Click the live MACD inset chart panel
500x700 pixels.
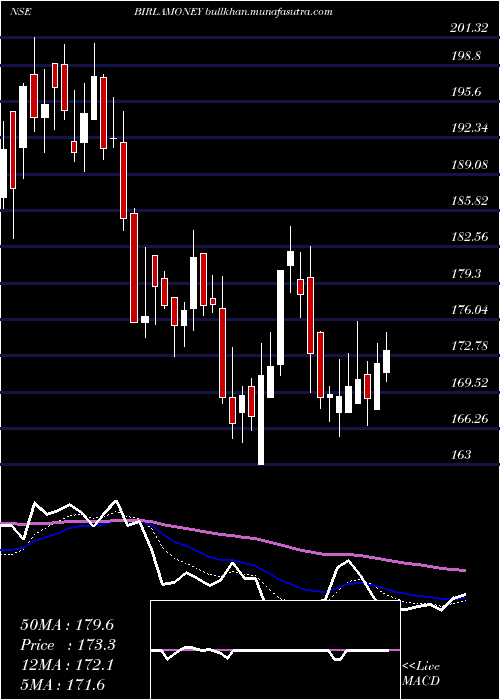(x=275, y=650)
